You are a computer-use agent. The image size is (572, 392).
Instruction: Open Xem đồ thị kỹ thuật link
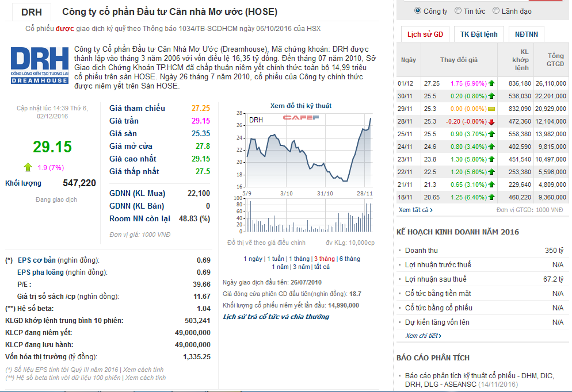(300, 106)
